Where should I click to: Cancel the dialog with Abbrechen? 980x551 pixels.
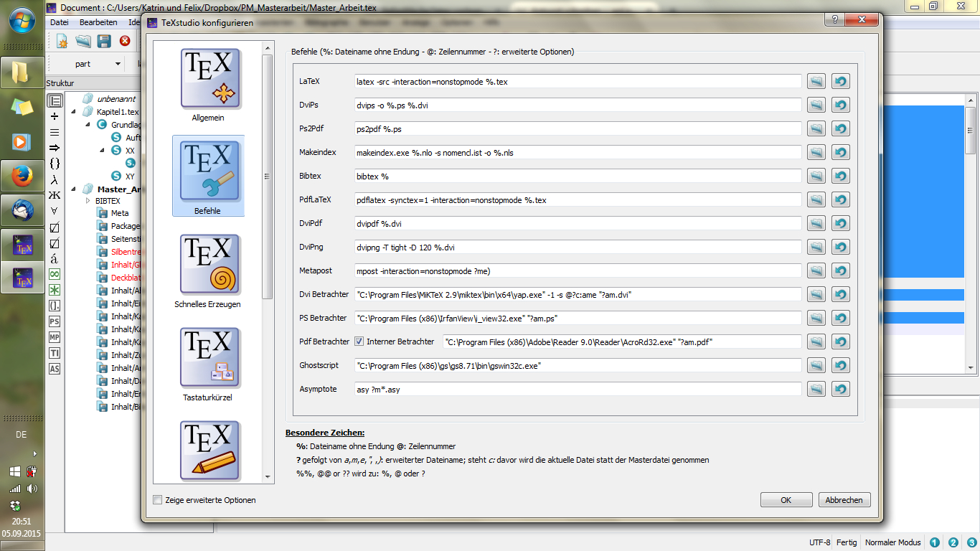click(844, 499)
